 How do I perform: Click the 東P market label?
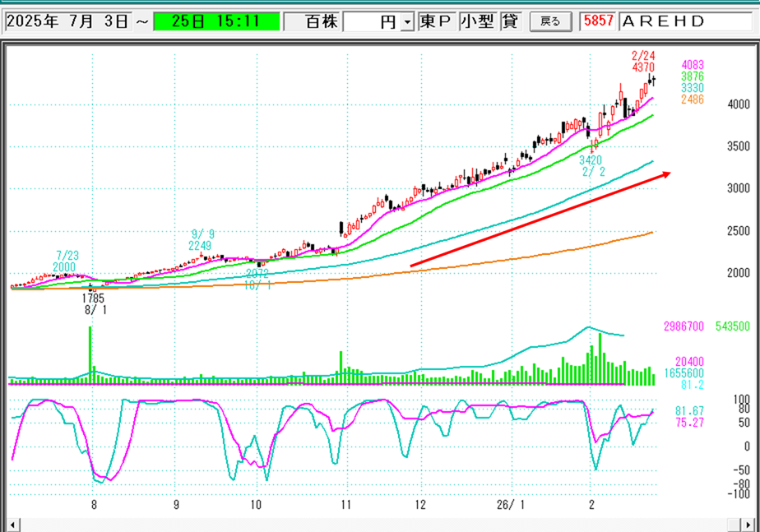[435, 21]
